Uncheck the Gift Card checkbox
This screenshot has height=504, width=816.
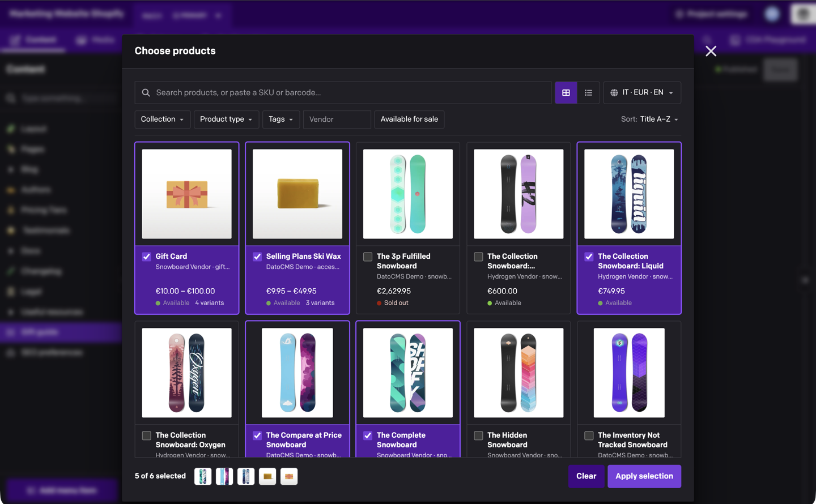(147, 257)
